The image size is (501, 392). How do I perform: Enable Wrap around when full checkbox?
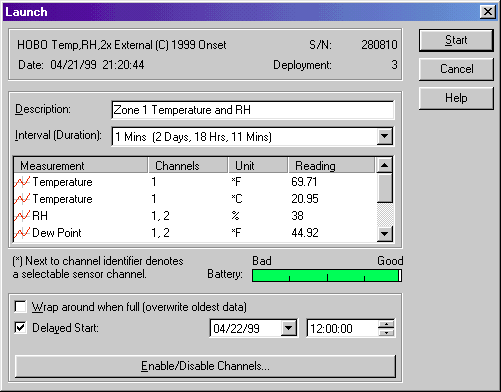21,307
